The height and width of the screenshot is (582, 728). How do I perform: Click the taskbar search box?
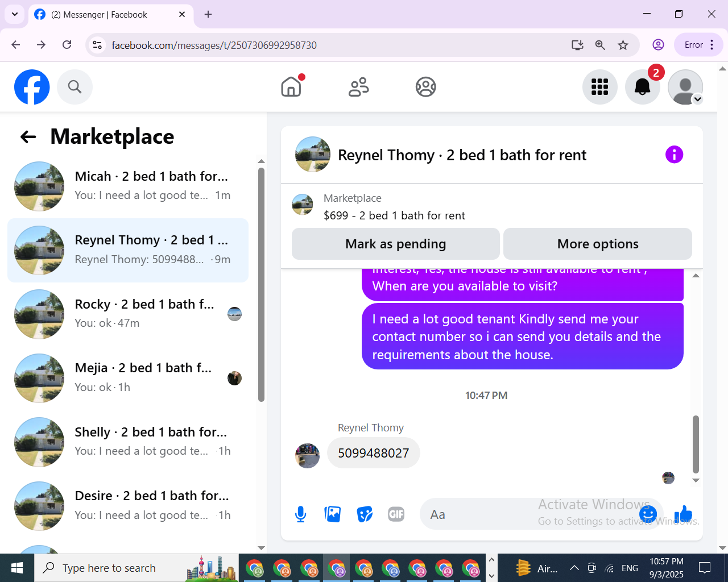point(136,568)
